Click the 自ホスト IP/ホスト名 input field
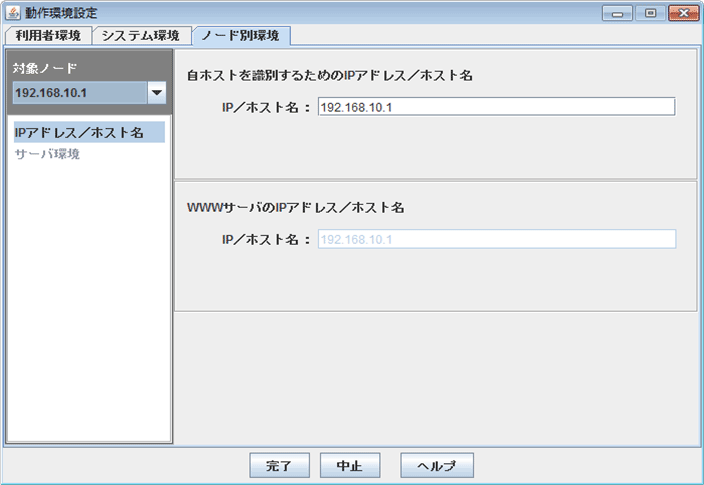 click(x=496, y=107)
